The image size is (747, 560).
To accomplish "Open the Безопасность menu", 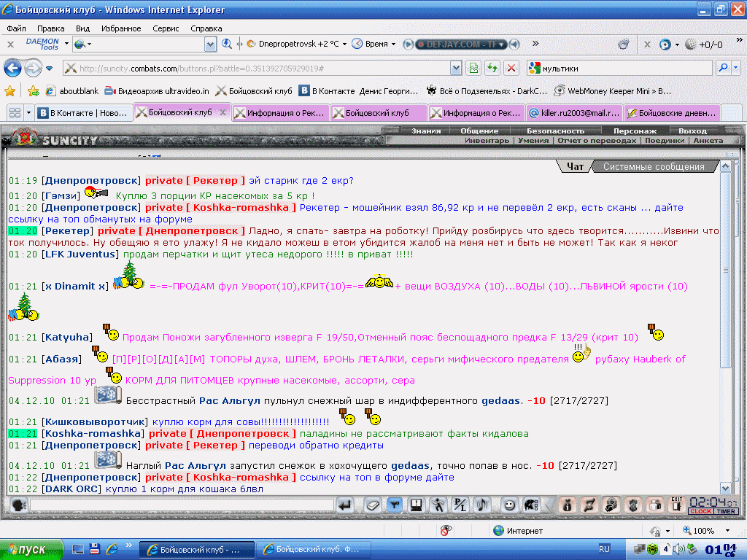I will [x=555, y=131].
